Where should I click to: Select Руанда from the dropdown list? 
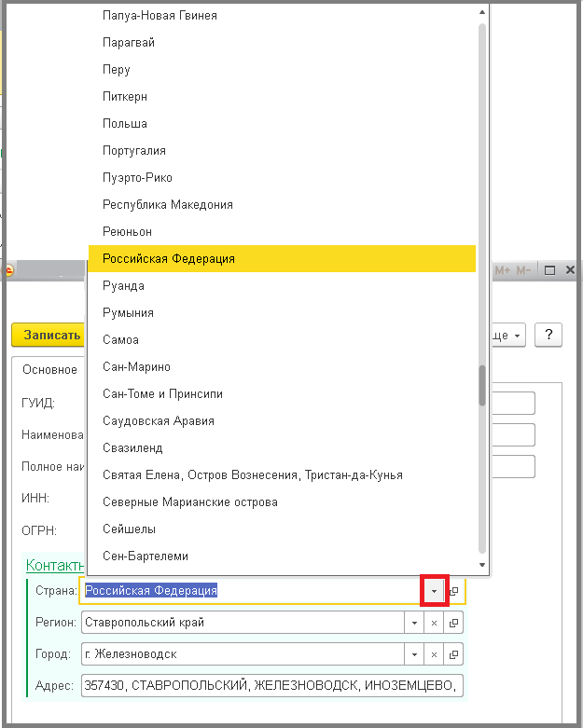click(x=282, y=285)
